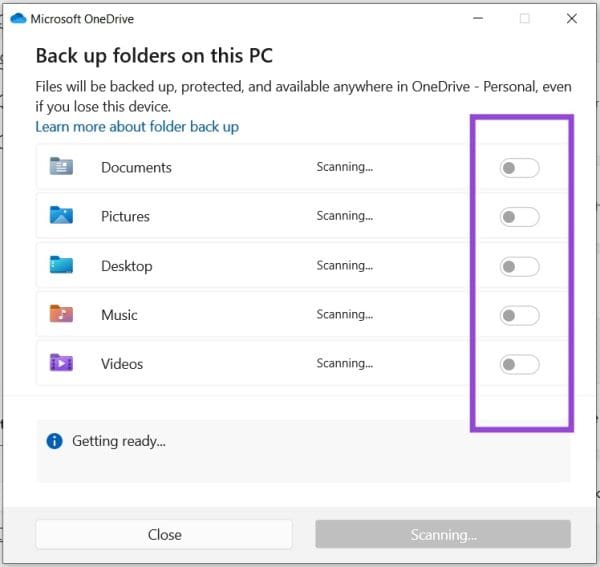This screenshot has height=567, width=600.
Task: Open Learn more about folder back up link
Action: tap(137, 127)
